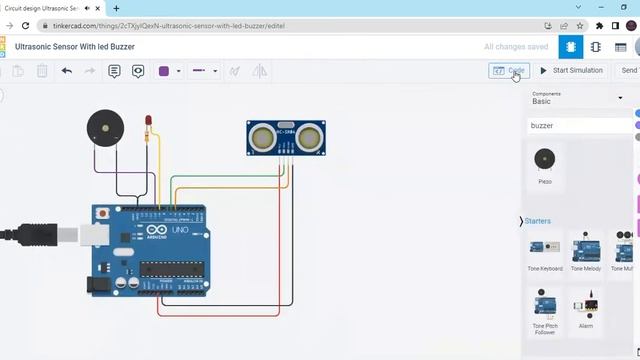Mirror the selected component icon
640x360 pixels.
[x=259, y=71]
